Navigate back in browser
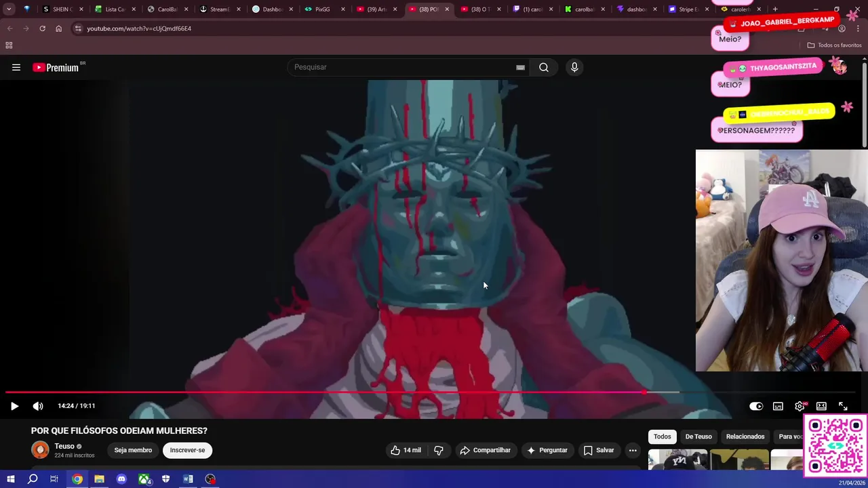The width and height of the screenshot is (868, 488). (x=9, y=28)
